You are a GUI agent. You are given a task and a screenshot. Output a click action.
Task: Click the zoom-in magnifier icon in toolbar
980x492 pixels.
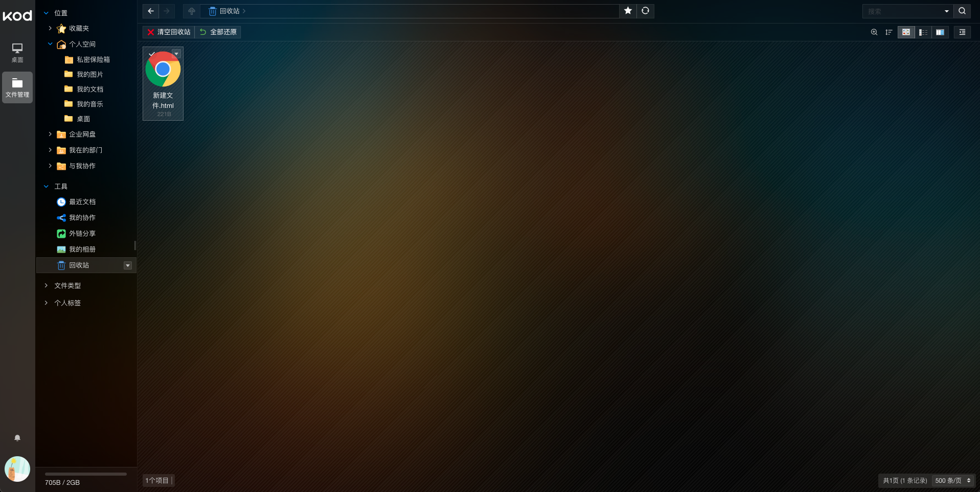click(874, 32)
